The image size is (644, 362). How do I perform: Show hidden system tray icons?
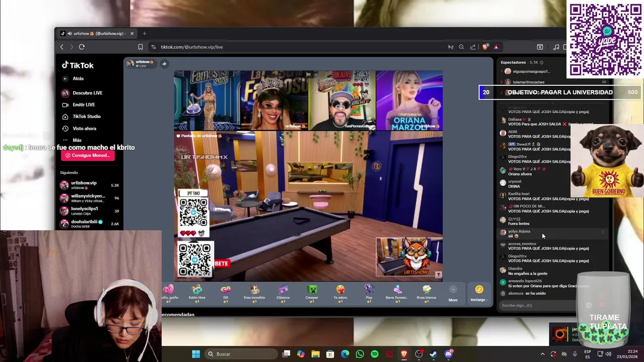(542, 354)
